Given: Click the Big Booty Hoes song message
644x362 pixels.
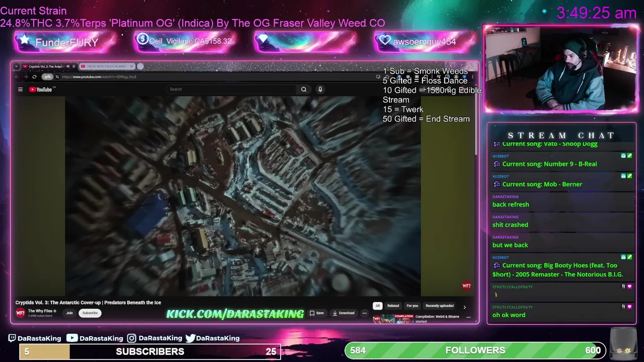Looking at the screenshot, I should click(x=557, y=269).
